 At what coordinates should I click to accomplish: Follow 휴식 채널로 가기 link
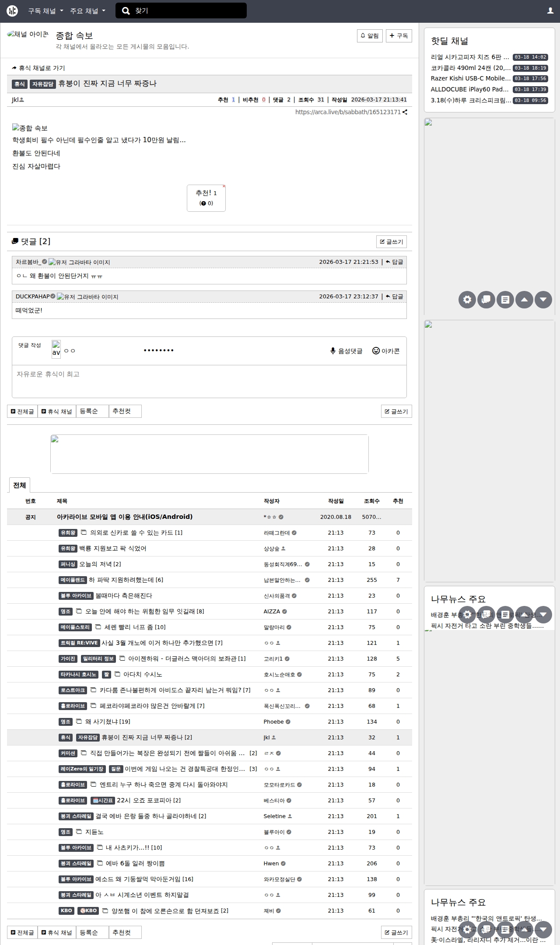(x=38, y=68)
